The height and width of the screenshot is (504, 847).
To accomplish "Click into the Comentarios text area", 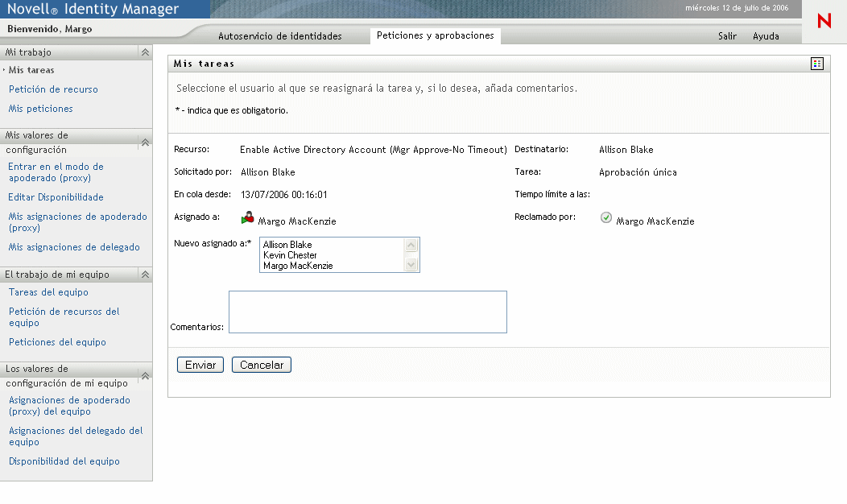I will pyautogui.click(x=368, y=312).
